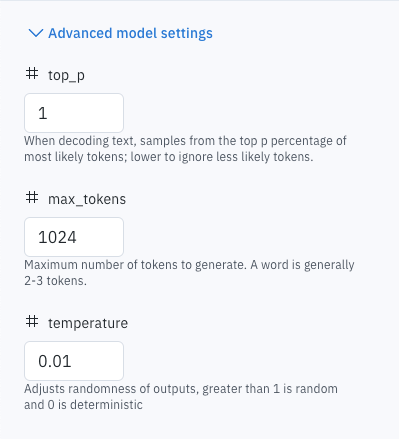Place cursor on the 1024 value
Viewport: 399px width, 439px height.
point(57,237)
